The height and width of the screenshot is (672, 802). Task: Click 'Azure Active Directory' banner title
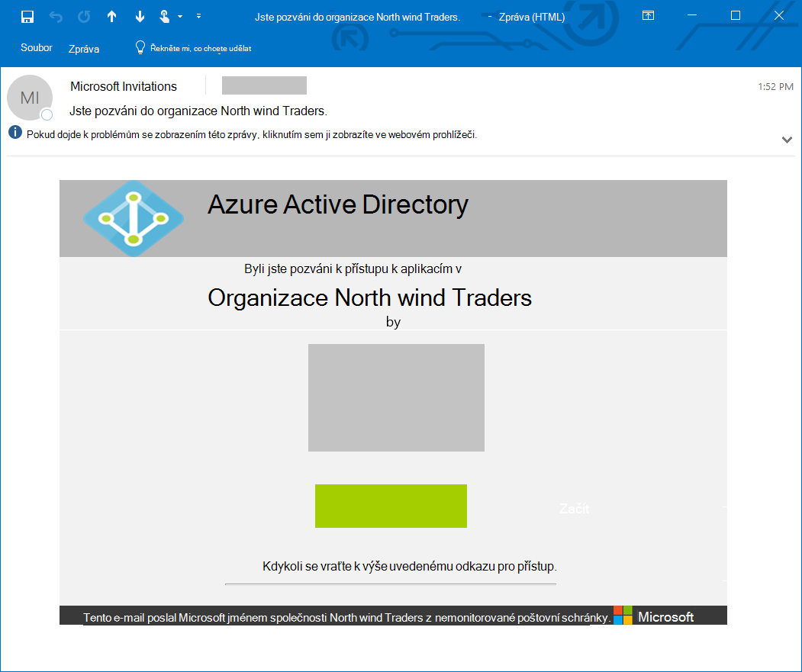coord(337,204)
